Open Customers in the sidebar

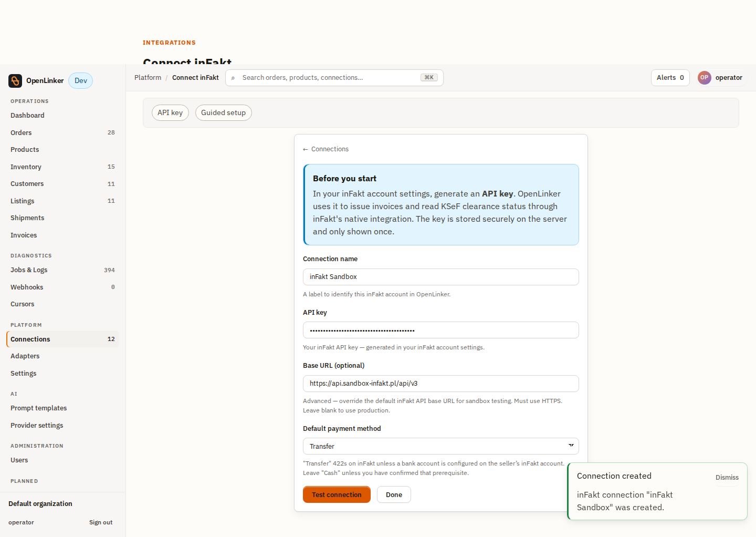pos(62,183)
